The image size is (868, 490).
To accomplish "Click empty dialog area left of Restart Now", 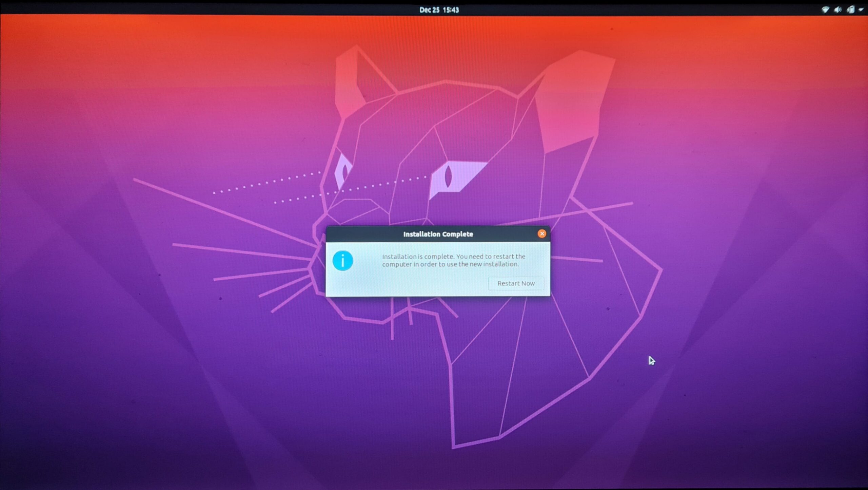I will (x=424, y=283).
